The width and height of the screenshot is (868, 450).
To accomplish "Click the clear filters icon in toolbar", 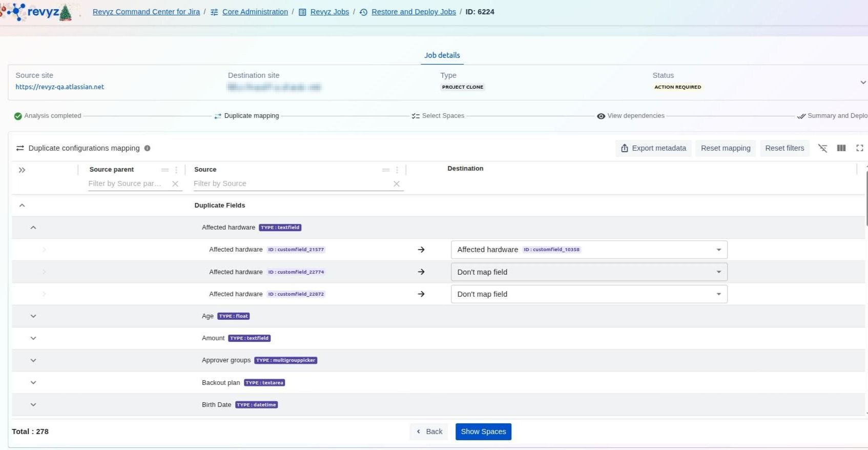I will point(822,148).
